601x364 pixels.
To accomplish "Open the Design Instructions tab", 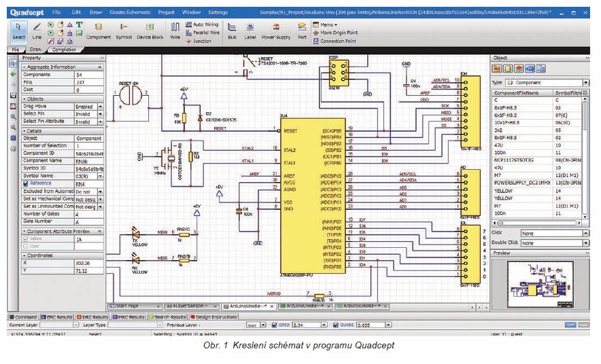I will click(x=213, y=317).
